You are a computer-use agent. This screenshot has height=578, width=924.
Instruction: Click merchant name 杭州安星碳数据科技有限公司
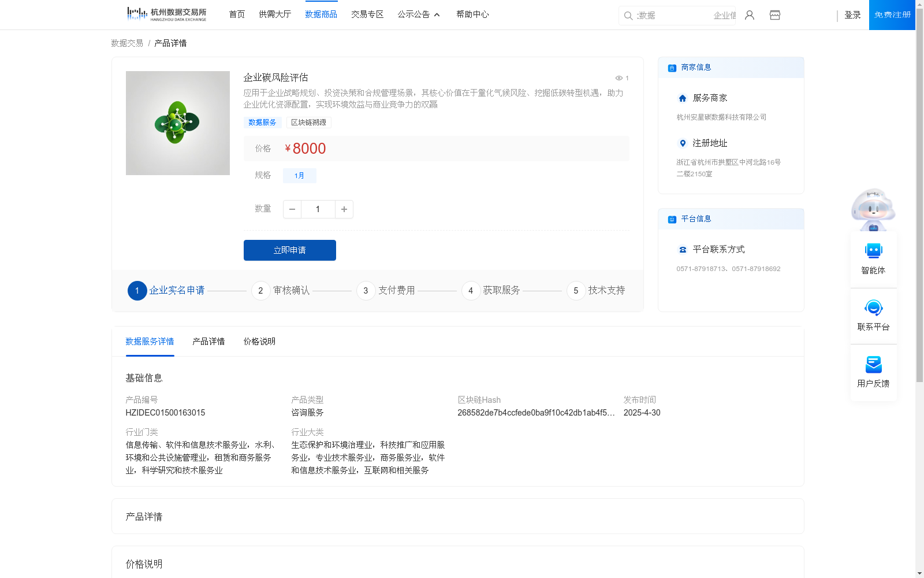point(721,117)
